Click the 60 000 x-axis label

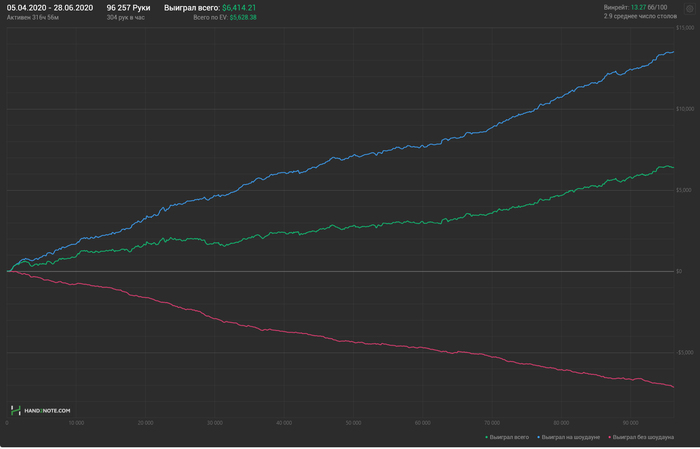pos(423,423)
